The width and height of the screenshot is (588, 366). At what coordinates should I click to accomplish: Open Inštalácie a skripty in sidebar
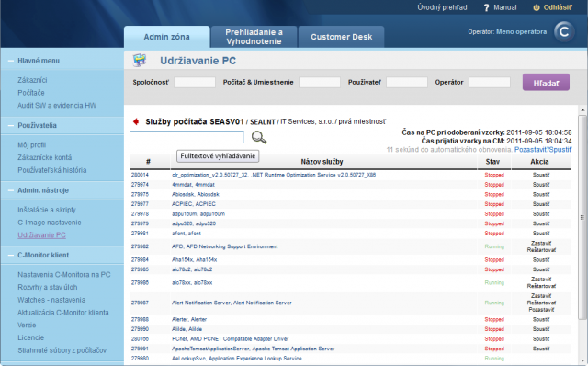point(47,210)
